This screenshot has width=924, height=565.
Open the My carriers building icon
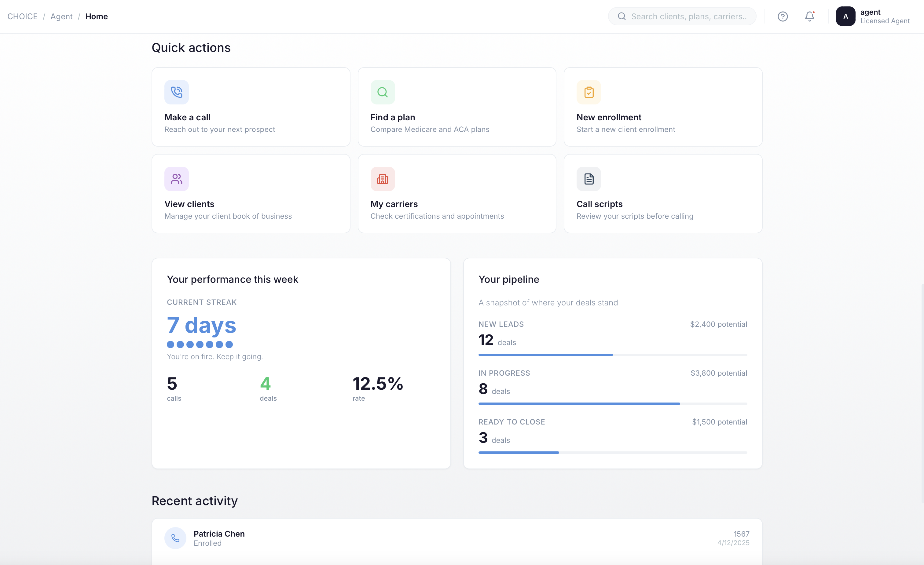click(x=383, y=179)
